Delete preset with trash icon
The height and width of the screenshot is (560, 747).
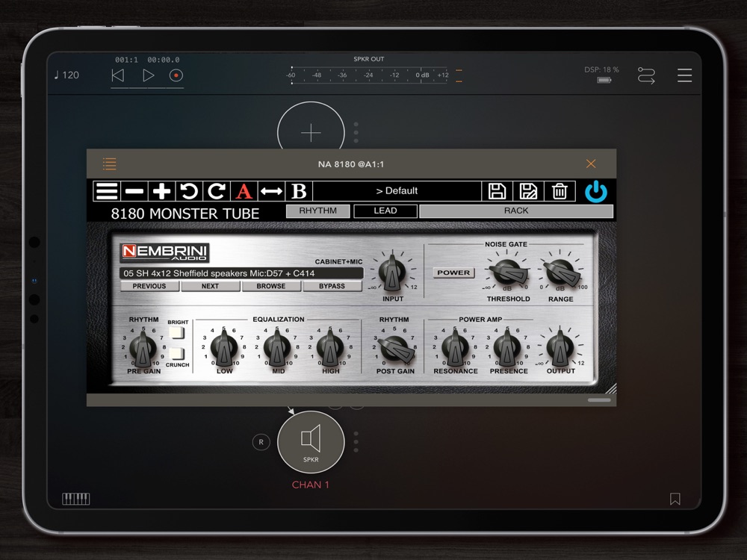(x=560, y=191)
